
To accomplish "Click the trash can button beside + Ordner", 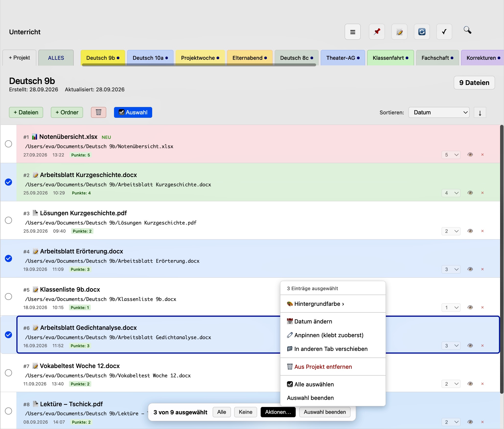I will (x=99, y=112).
